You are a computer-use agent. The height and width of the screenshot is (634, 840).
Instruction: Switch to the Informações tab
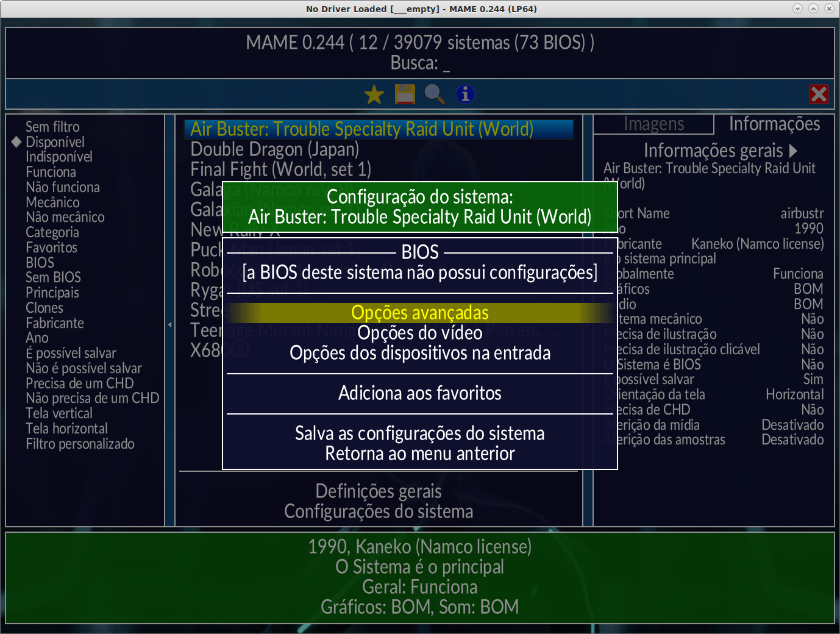(x=774, y=124)
